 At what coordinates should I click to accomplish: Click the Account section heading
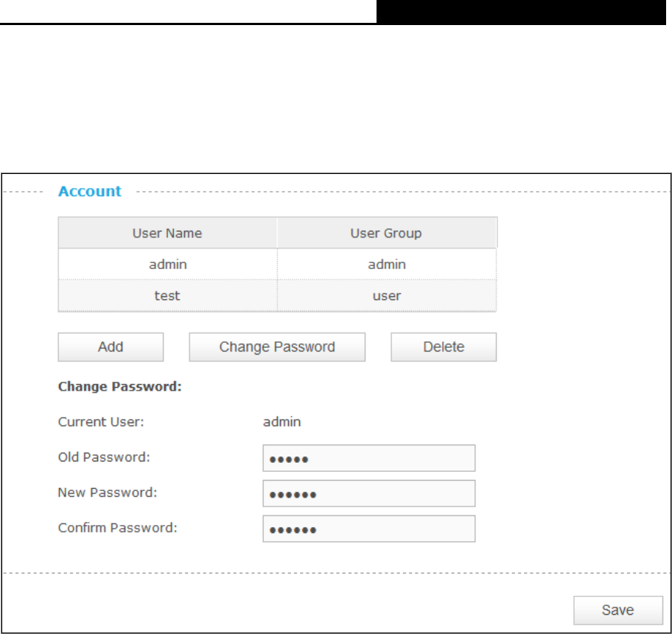click(x=90, y=191)
